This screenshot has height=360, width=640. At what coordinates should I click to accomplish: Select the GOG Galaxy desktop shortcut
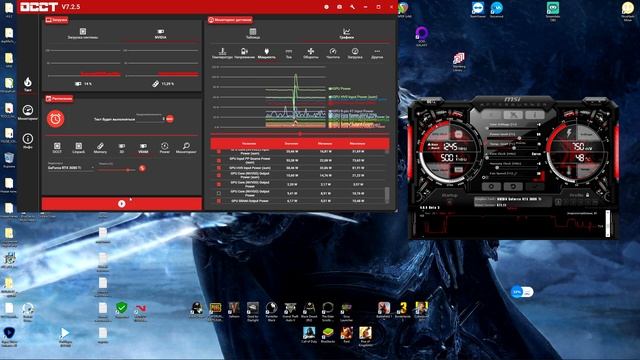click(x=422, y=36)
